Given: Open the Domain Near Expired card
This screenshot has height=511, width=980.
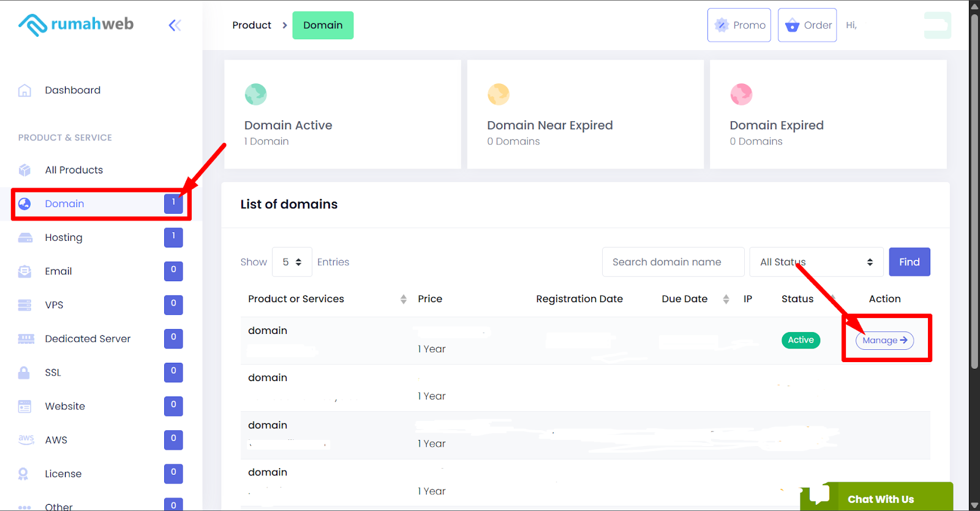Looking at the screenshot, I should pyautogui.click(x=585, y=114).
